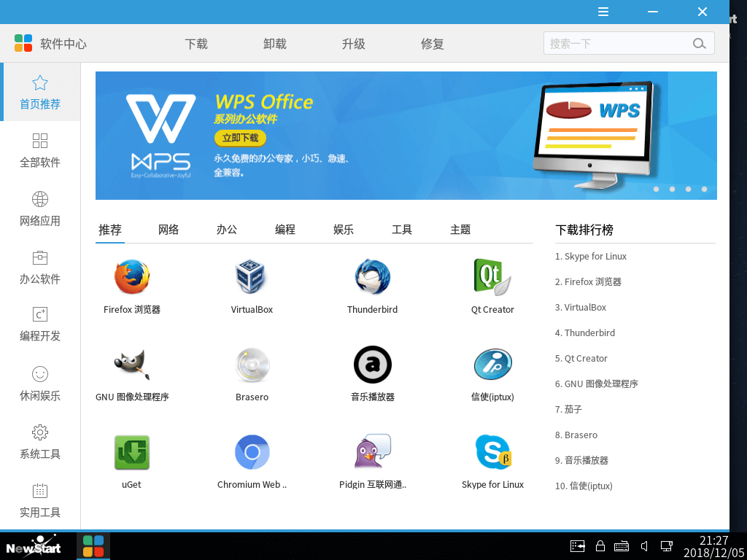Viewport: 747px width, 560px height.
Task: Open the 信使(iptux) app icon
Action: pyautogui.click(x=492, y=365)
